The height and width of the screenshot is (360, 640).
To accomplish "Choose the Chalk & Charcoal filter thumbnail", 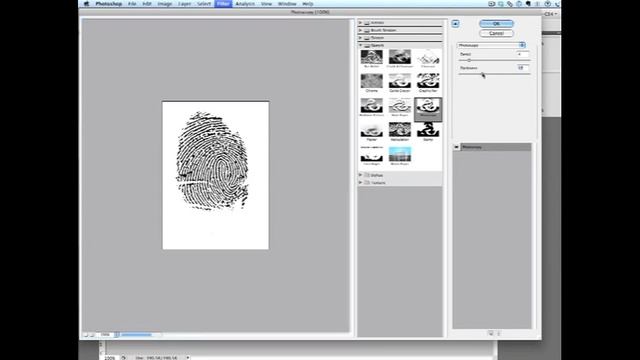I will [x=400, y=57].
